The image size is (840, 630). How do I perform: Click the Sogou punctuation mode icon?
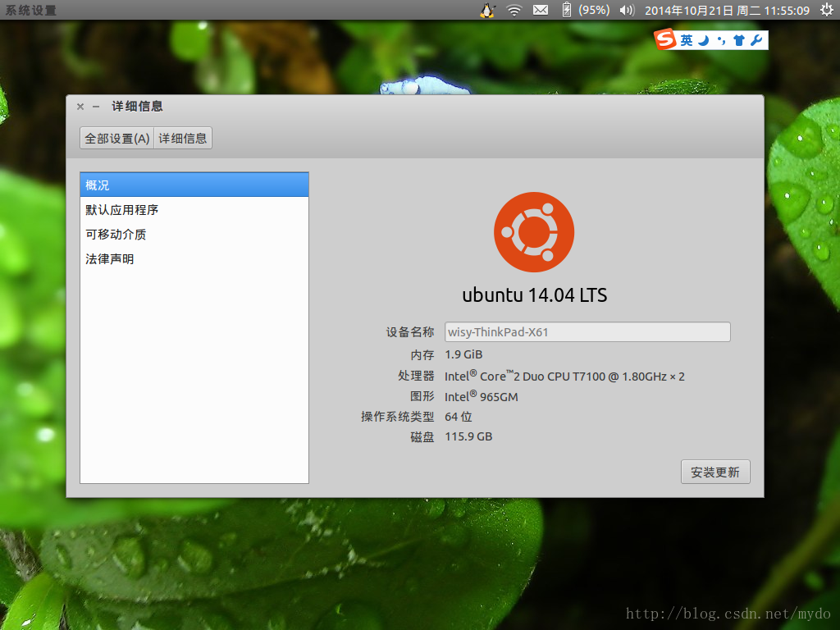[x=721, y=40]
